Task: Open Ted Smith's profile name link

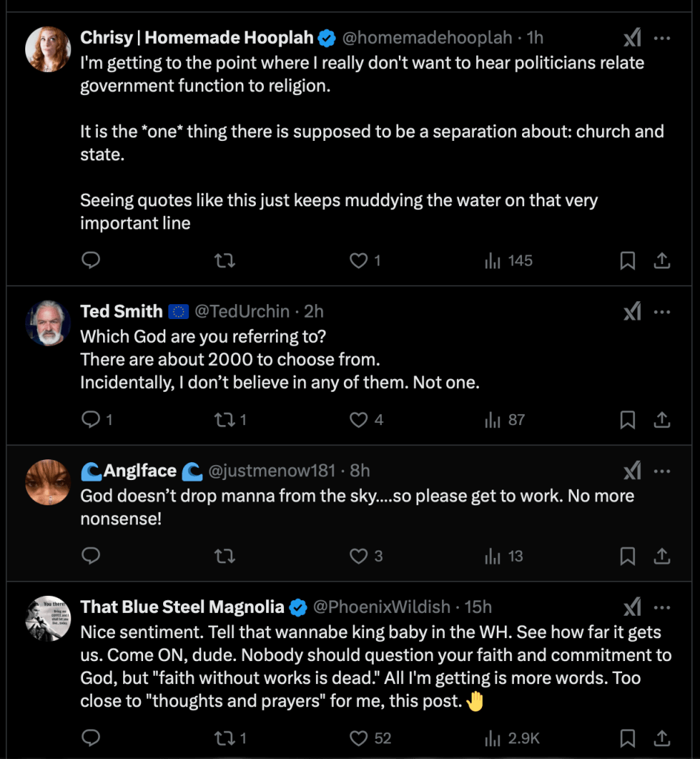Action: coord(121,311)
